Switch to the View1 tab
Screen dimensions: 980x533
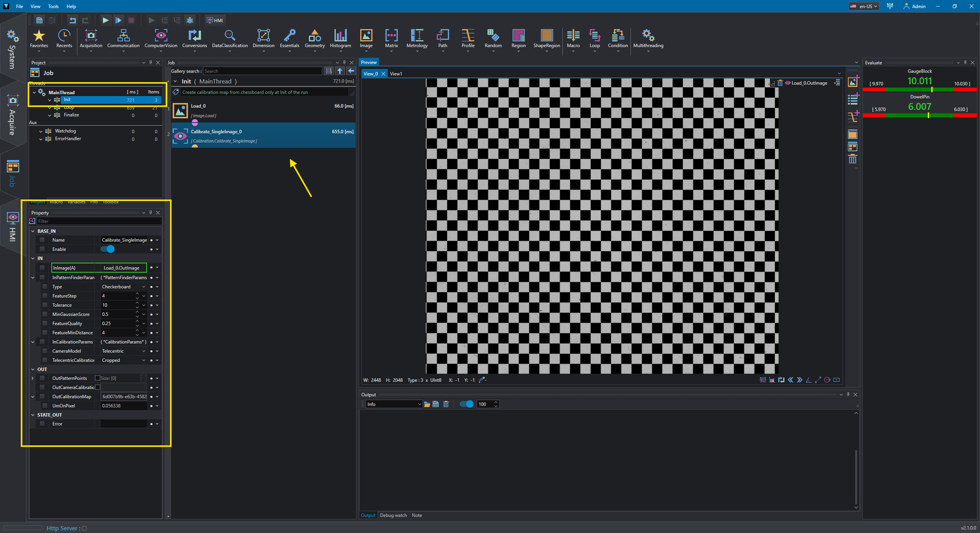pos(396,74)
